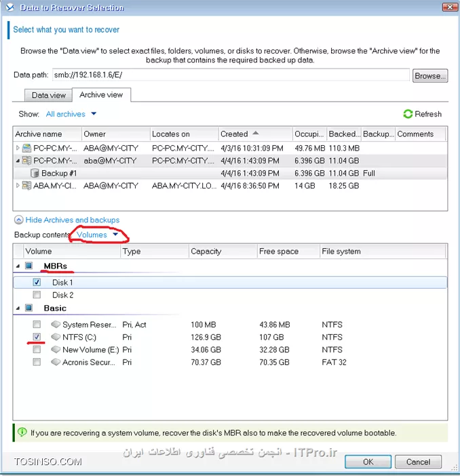Click the Backup #1 database icon
The width and height of the screenshot is (460, 476).
coord(35,173)
